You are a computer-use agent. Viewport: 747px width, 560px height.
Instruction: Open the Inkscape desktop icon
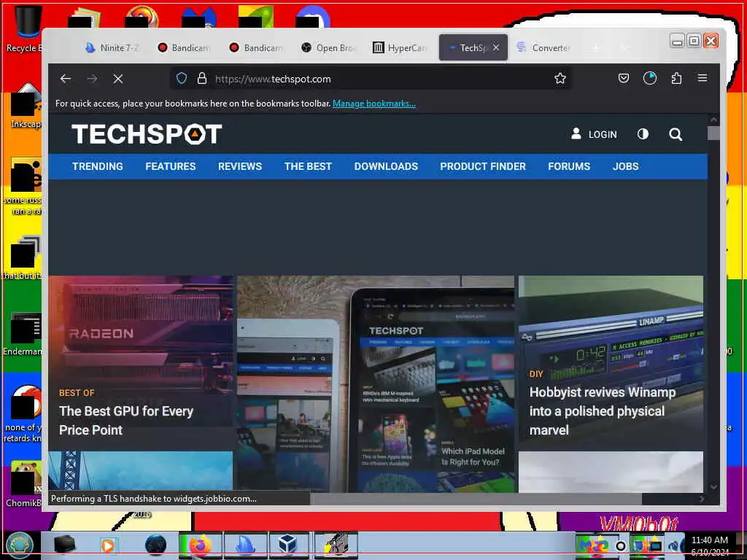[26, 106]
